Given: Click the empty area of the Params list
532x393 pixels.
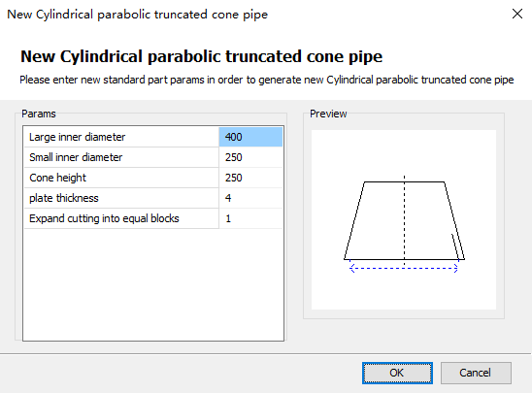Looking at the screenshot, I should click(x=153, y=284).
